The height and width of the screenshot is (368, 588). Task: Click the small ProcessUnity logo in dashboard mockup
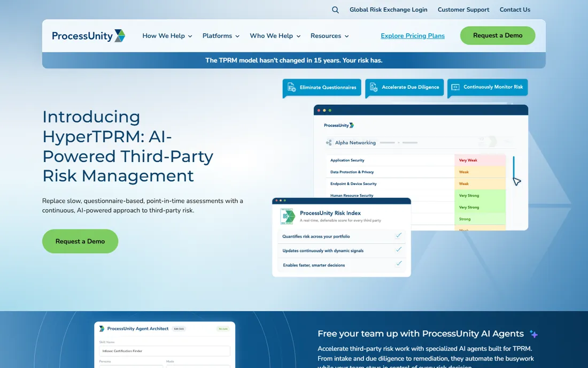(338, 125)
